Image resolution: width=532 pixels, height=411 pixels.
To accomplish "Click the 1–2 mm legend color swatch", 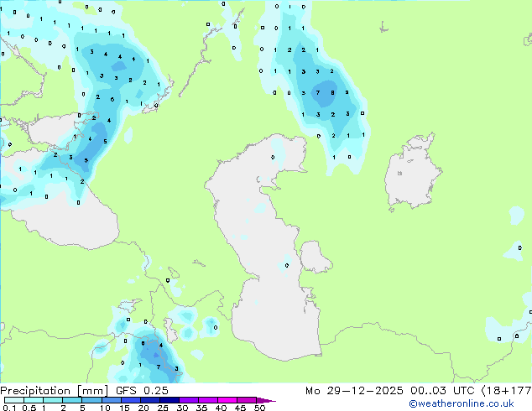I will click(x=53, y=400).
